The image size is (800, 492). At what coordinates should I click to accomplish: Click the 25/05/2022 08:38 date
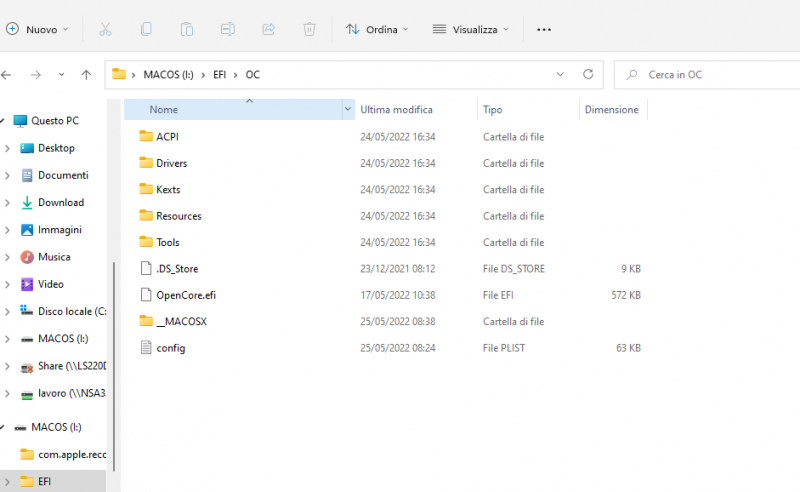[397, 322]
